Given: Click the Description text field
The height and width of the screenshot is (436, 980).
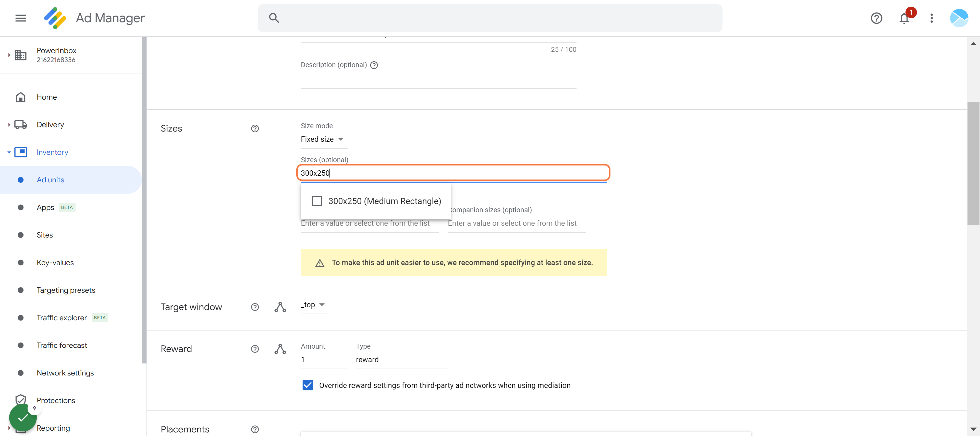Looking at the screenshot, I should pyautogui.click(x=438, y=80).
